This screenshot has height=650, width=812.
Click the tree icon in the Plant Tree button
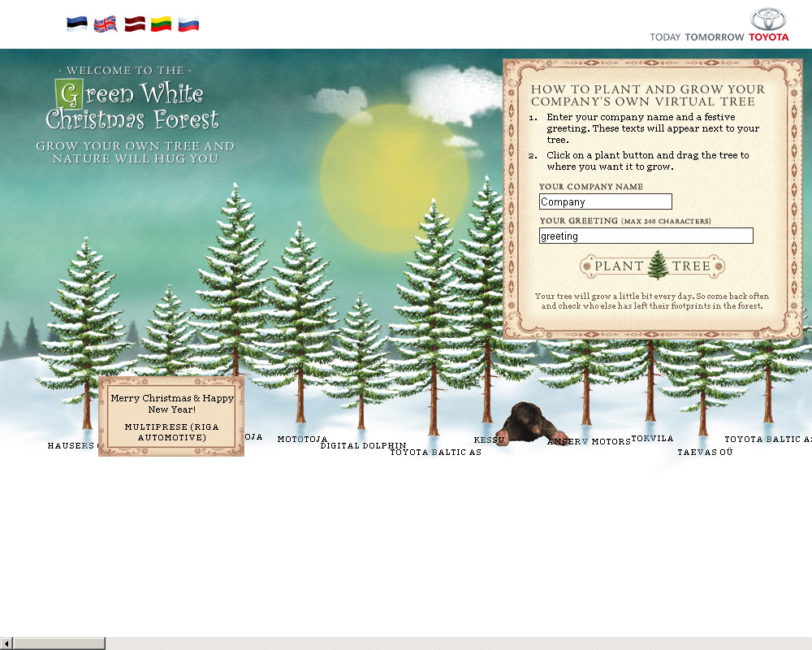click(x=657, y=266)
